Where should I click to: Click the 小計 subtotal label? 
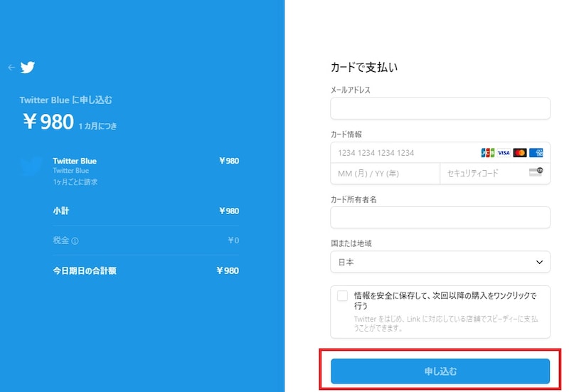tap(61, 211)
